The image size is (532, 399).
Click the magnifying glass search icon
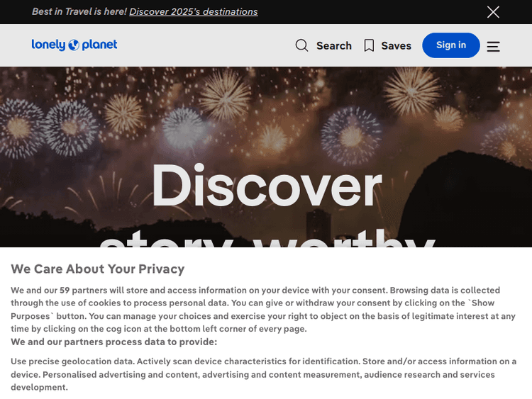[301, 45]
